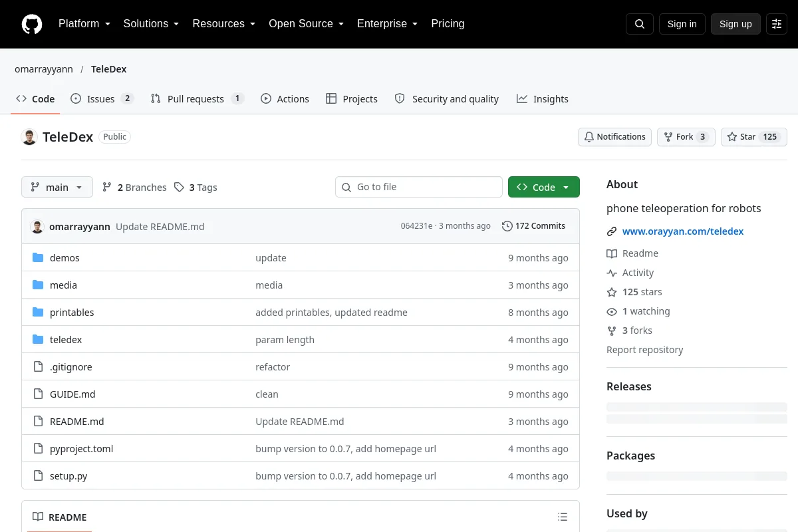Click the README.md file icon
This screenshot has width=798, height=532.
(38, 421)
